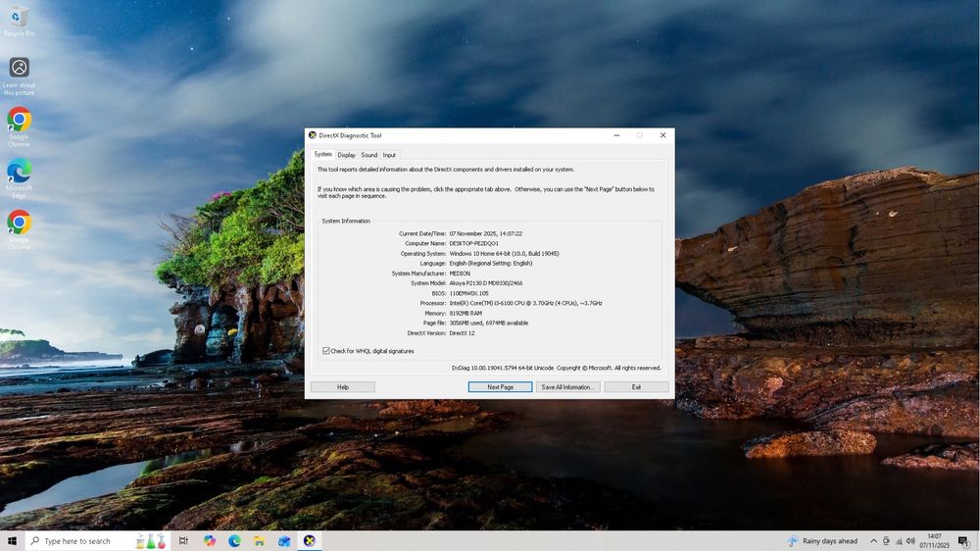Open the Rainy days ahead weather widget
This screenshot has width=980, height=551.
point(824,541)
